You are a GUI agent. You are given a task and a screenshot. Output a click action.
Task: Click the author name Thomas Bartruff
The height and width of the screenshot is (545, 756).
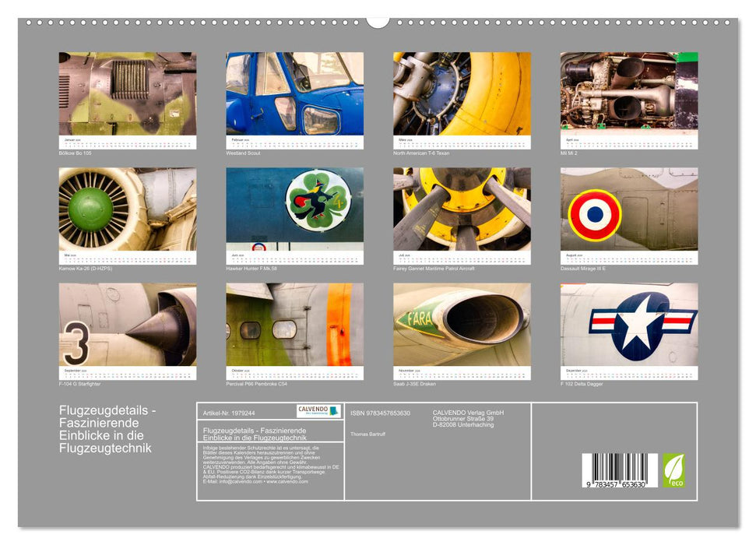(369, 434)
